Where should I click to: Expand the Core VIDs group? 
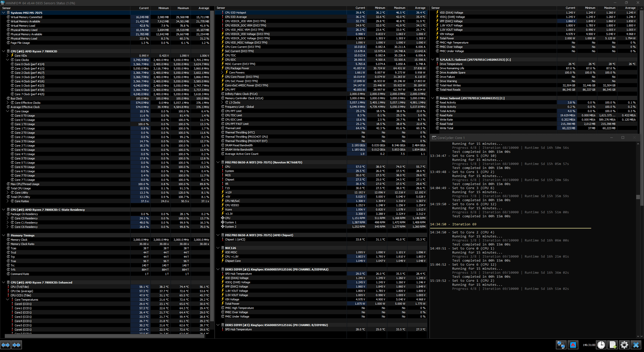tap(8, 56)
